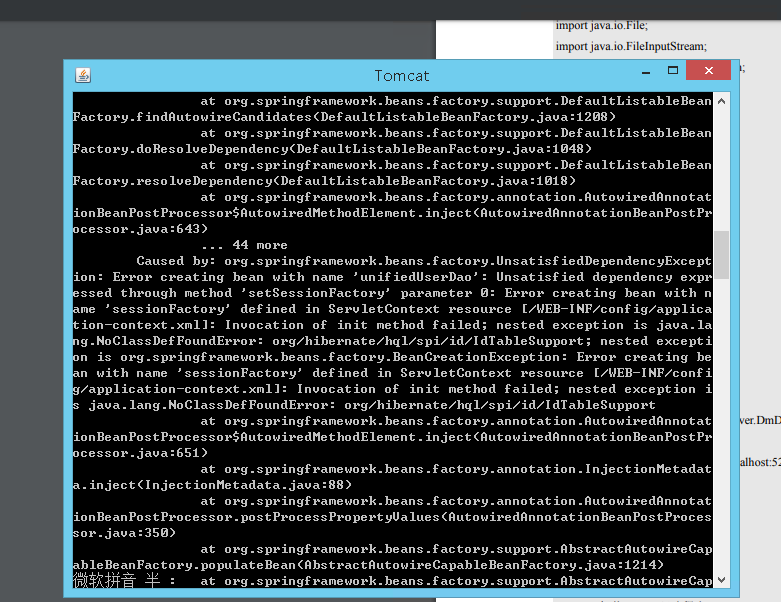
Task: Click the line containing 'DefaultListableBeanFactory.java:1018'
Action: [x=324, y=181]
